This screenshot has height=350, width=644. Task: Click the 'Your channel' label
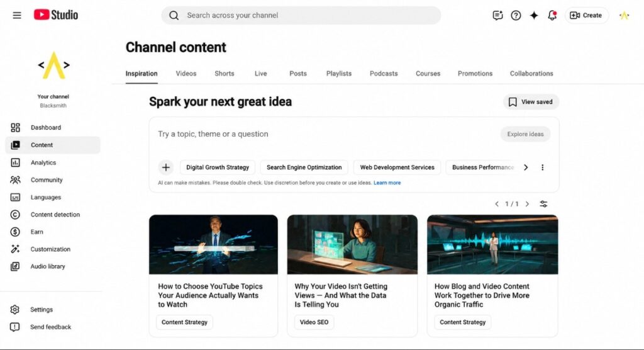pyautogui.click(x=53, y=97)
